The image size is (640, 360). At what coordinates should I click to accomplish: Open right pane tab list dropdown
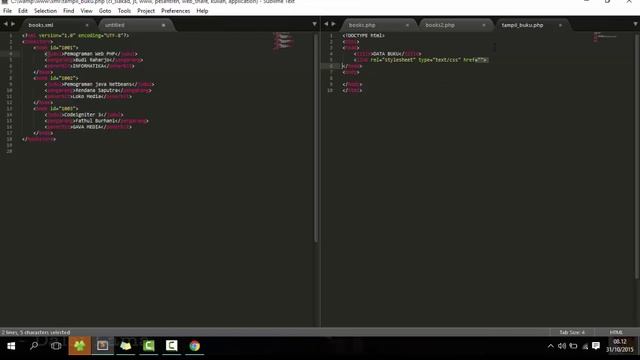[x=635, y=24]
